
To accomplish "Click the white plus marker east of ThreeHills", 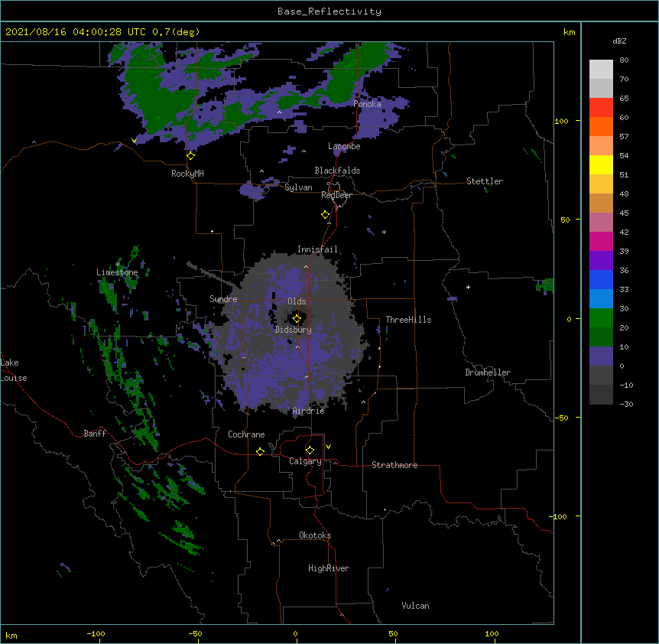I will point(468,287).
